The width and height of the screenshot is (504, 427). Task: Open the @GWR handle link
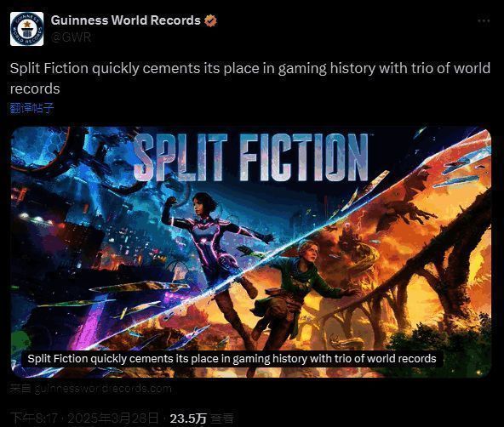point(71,37)
